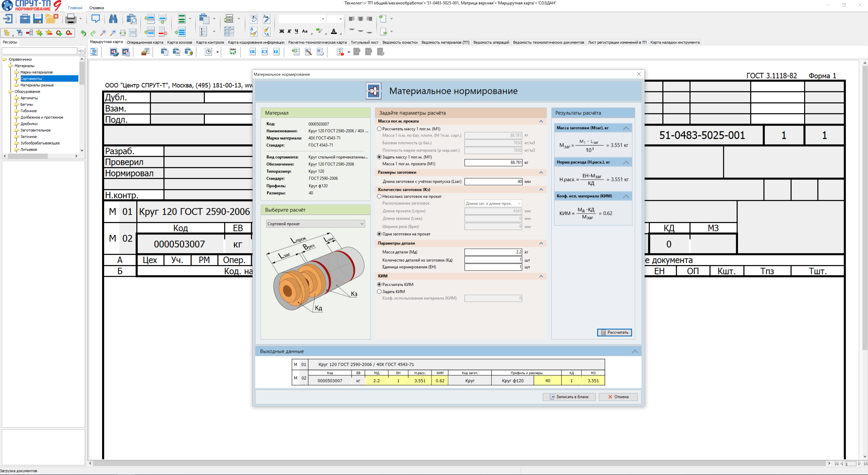Click the printer icon
868x475 pixels.
(70, 19)
